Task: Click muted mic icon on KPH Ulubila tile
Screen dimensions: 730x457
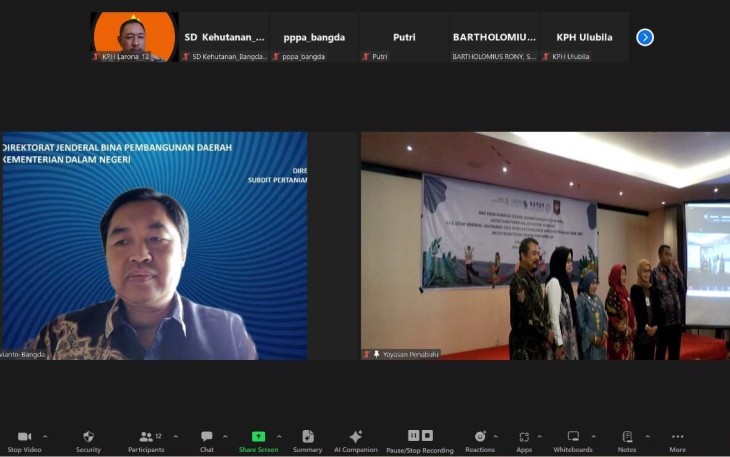Action: (x=546, y=57)
